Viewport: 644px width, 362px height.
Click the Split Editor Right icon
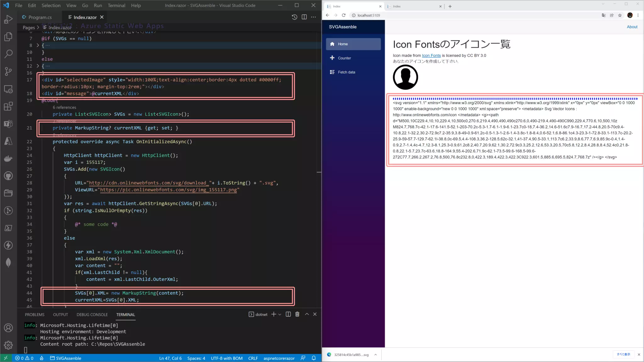point(304,17)
